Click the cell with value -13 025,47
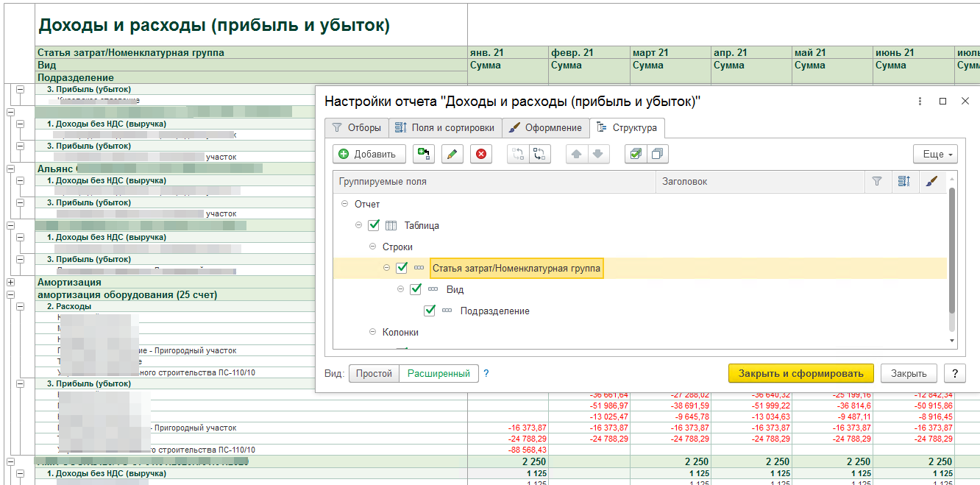 click(x=589, y=417)
